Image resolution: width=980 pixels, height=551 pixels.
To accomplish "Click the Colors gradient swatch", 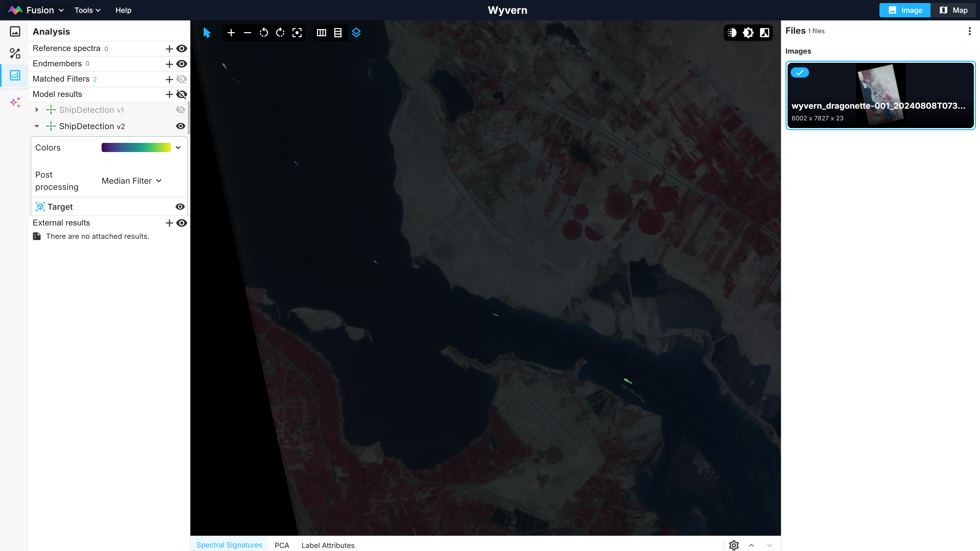I will point(136,147).
